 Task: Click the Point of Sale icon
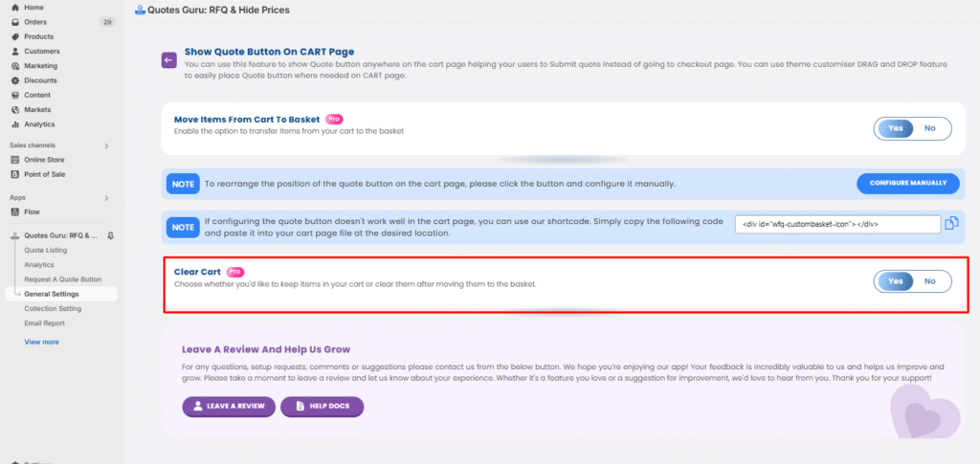15,174
